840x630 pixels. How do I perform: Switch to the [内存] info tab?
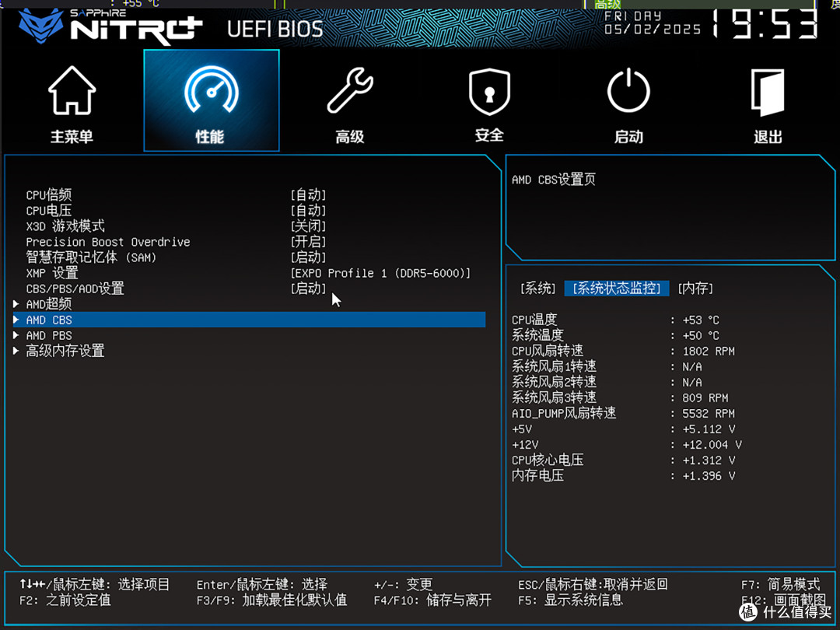pos(695,289)
